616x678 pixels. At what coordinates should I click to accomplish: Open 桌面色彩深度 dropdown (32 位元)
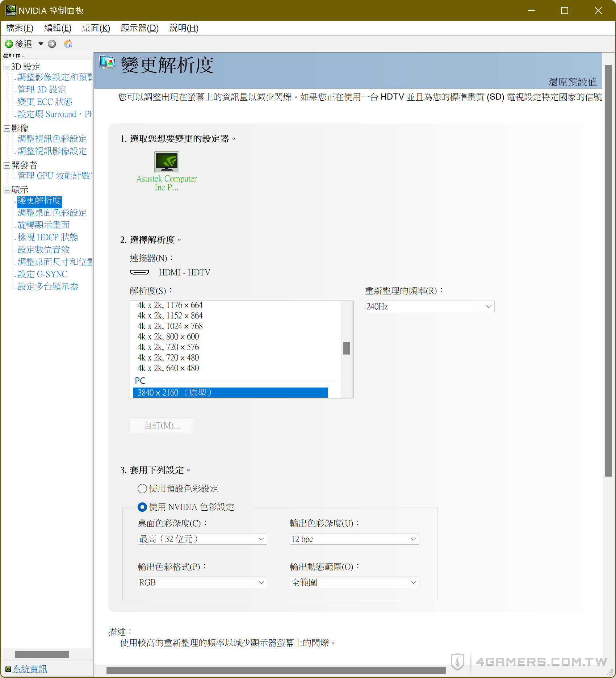(202, 539)
